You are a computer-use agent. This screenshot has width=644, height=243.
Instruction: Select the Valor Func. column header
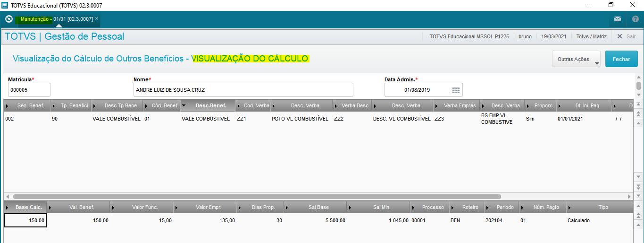[x=142, y=207]
